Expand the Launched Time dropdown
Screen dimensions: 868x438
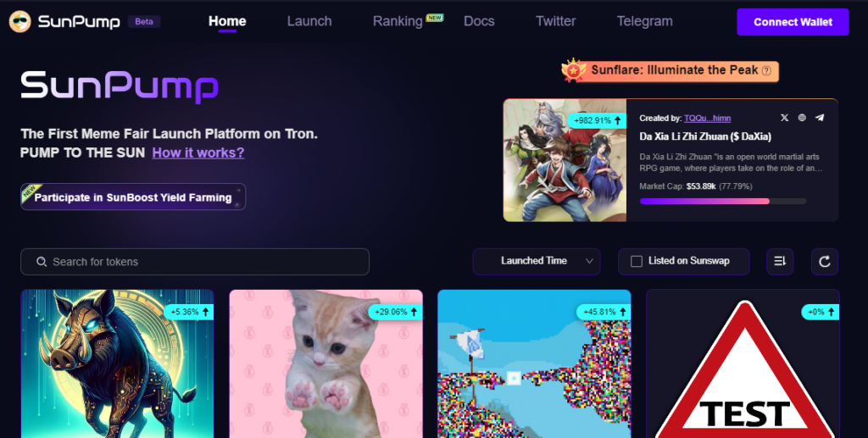coord(537,262)
